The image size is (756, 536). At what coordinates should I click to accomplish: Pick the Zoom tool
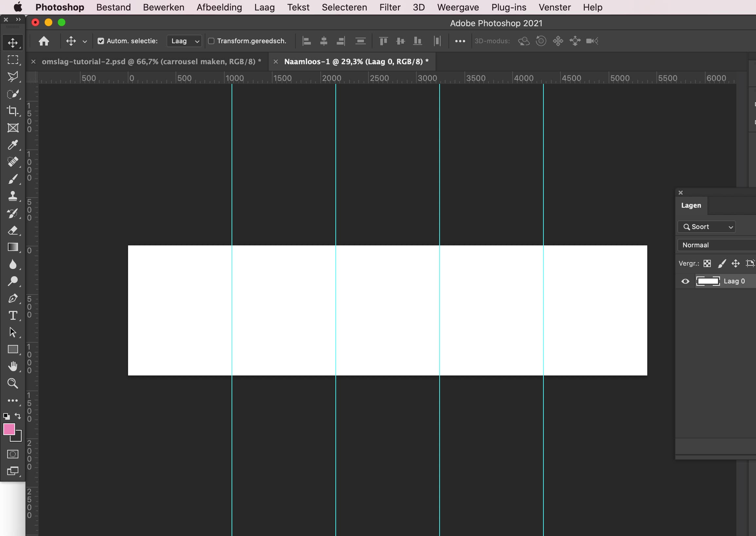pyautogui.click(x=12, y=383)
